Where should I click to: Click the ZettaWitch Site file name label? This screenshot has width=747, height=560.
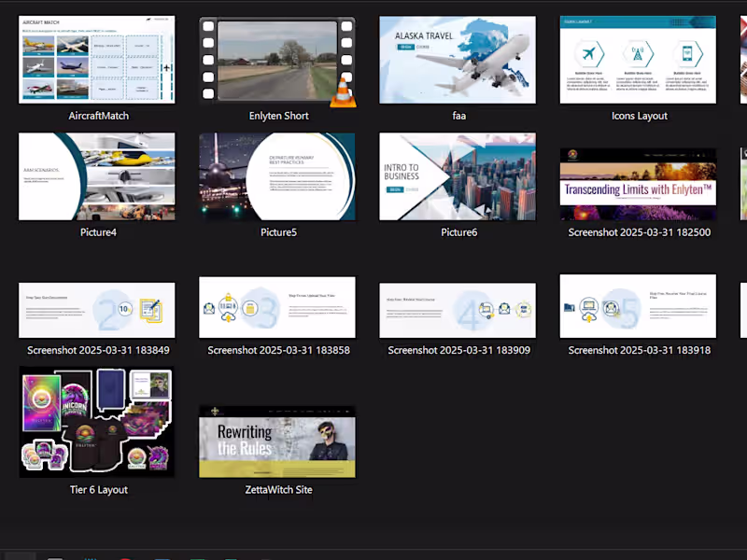pos(277,489)
